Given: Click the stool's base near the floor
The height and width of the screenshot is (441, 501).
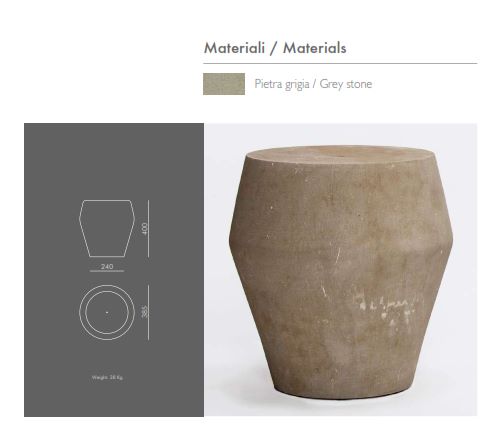Looking at the screenshot, I should pyautogui.click(x=340, y=393).
